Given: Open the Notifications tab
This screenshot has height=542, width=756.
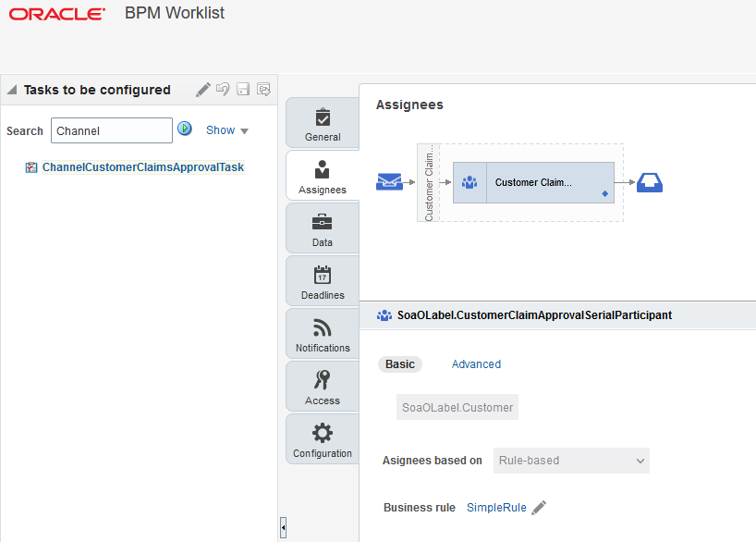Looking at the screenshot, I should 323,335.
